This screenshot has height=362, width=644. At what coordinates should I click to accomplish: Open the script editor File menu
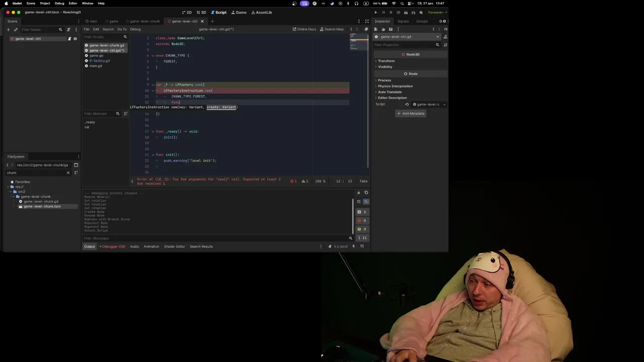click(87, 29)
